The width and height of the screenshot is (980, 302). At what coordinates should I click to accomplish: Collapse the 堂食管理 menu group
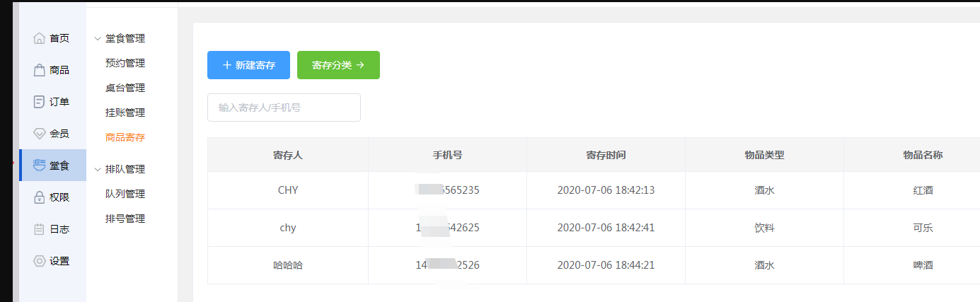98,38
